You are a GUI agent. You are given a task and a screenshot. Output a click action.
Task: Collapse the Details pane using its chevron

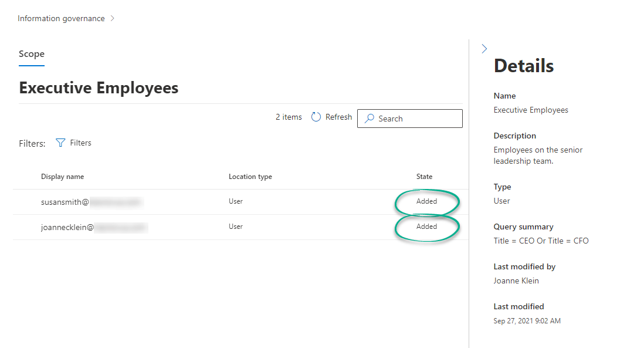pyautogui.click(x=484, y=49)
